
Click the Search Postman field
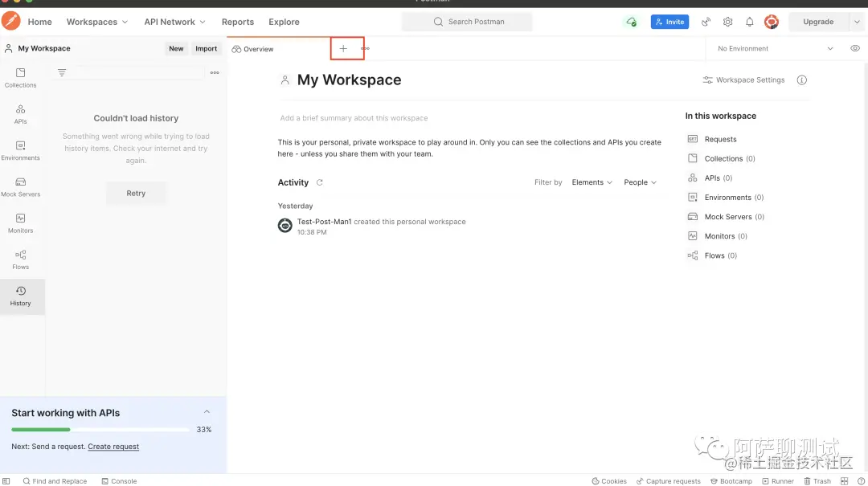click(467, 22)
